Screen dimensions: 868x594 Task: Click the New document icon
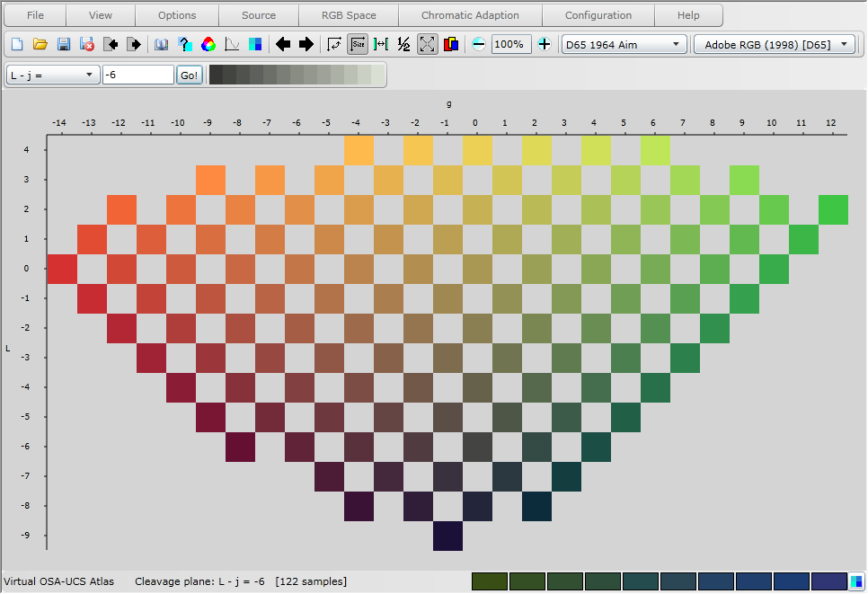tap(16, 44)
